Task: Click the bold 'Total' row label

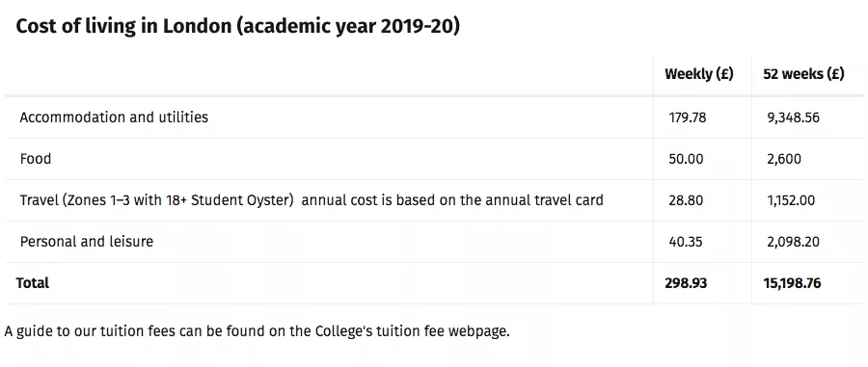Action: click(x=33, y=283)
